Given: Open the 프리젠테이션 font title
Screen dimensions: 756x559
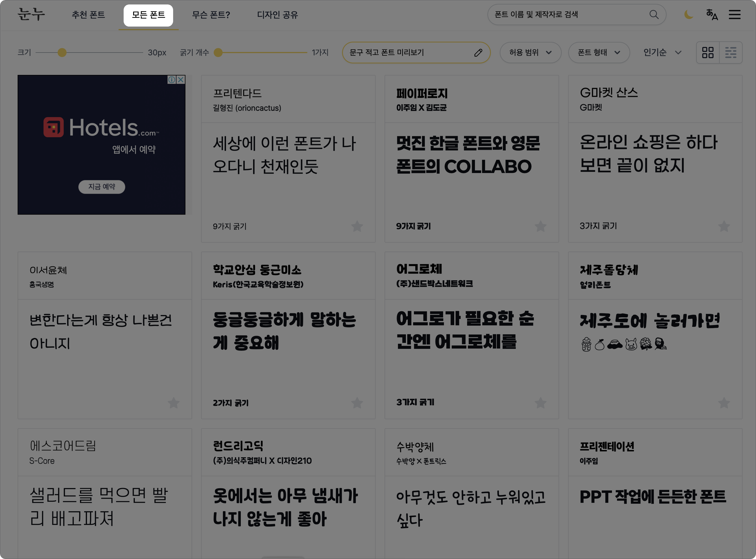Looking at the screenshot, I should [x=607, y=446].
